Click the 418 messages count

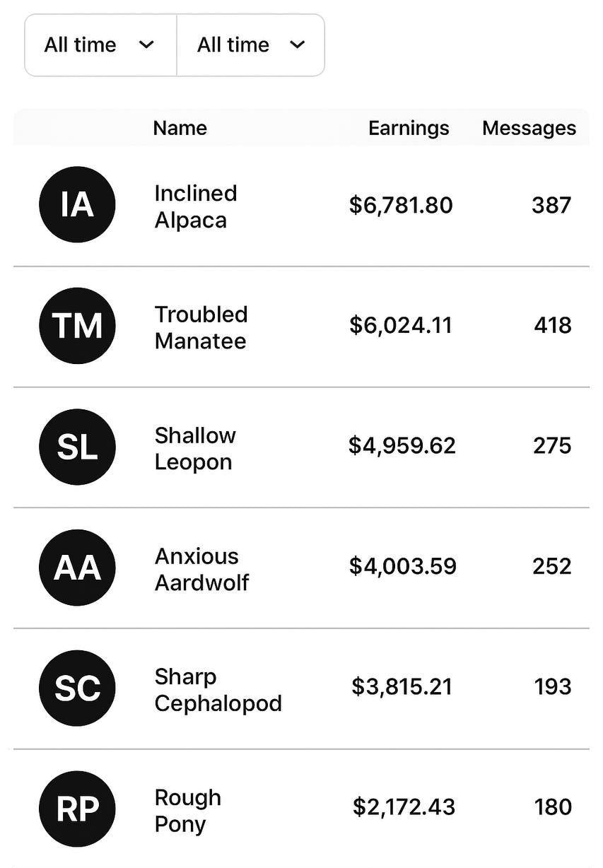point(552,326)
